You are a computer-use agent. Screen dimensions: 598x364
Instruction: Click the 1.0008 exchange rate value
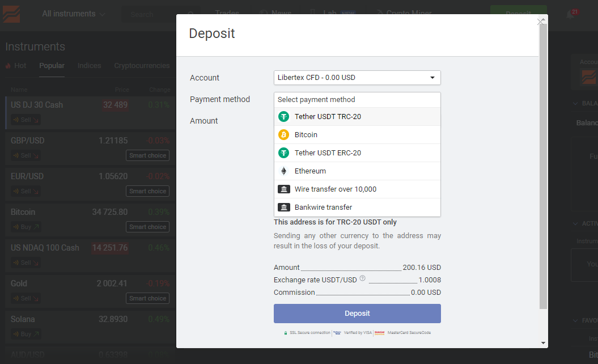430,280
